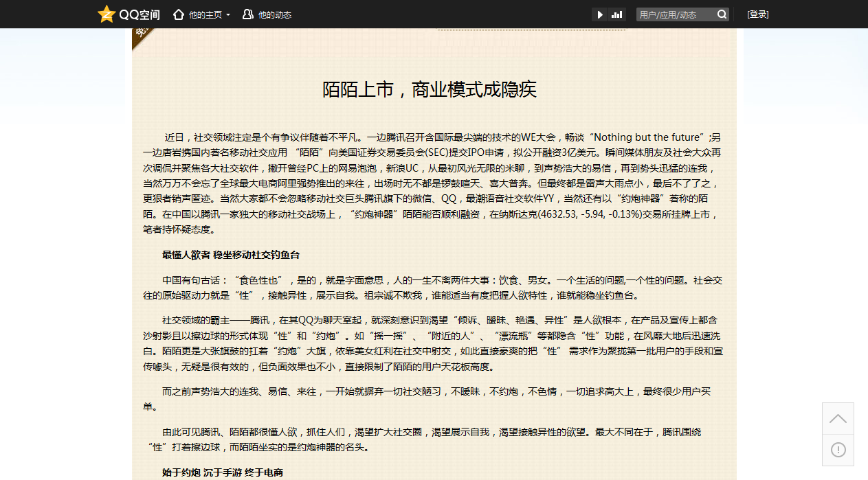Open the music equalizer bars icon
Image resolution: width=868 pixels, height=480 pixels.
click(617, 14)
